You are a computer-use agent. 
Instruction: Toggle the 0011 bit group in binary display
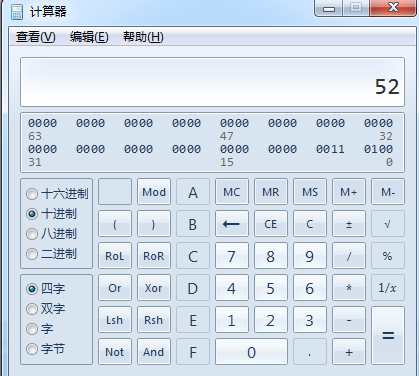(330, 149)
